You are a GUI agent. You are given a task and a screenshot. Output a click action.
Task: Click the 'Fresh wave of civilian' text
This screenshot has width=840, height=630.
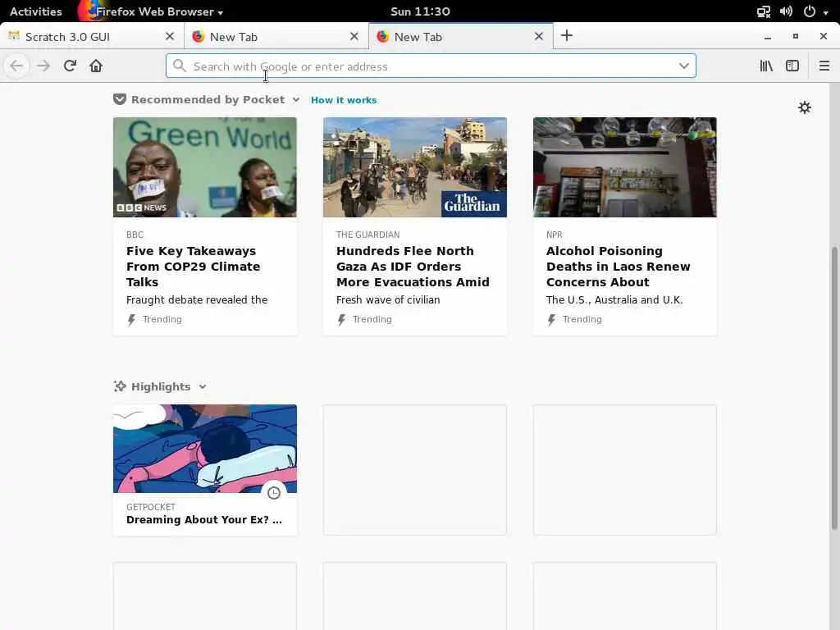click(388, 300)
